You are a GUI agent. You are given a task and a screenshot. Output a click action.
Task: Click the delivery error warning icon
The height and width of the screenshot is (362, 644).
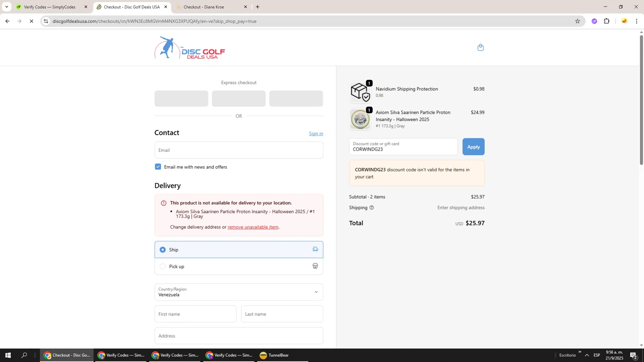[x=164, y=203]
